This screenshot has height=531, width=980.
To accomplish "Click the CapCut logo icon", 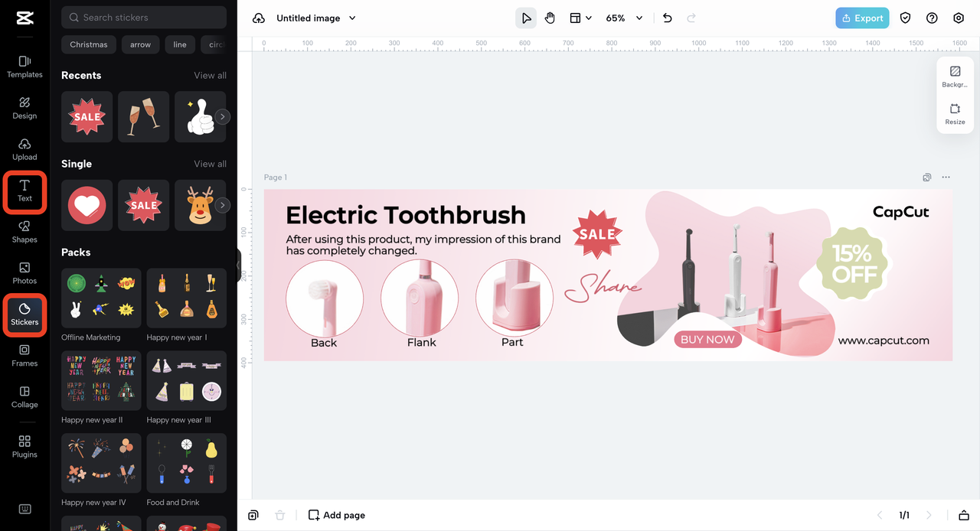I will point(24,18).
